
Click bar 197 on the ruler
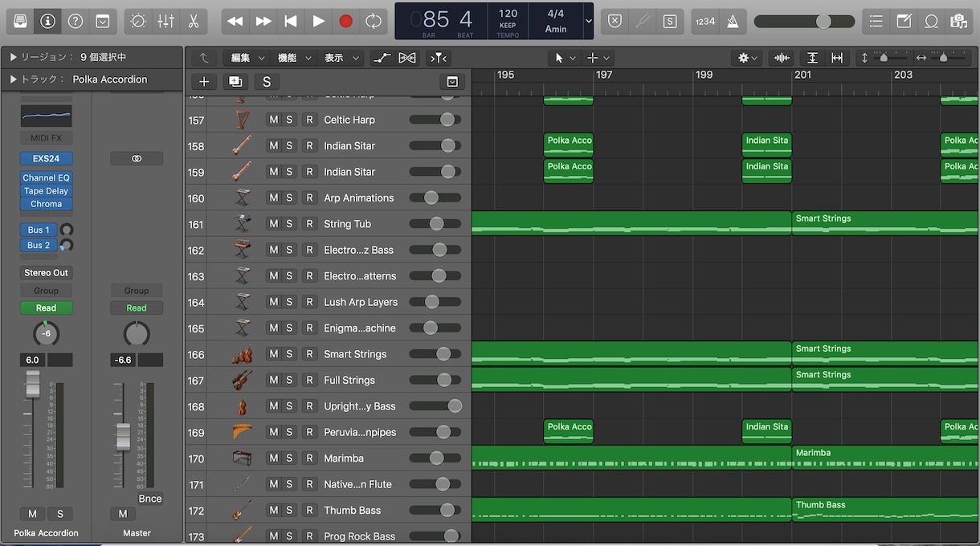coord(603,75)
